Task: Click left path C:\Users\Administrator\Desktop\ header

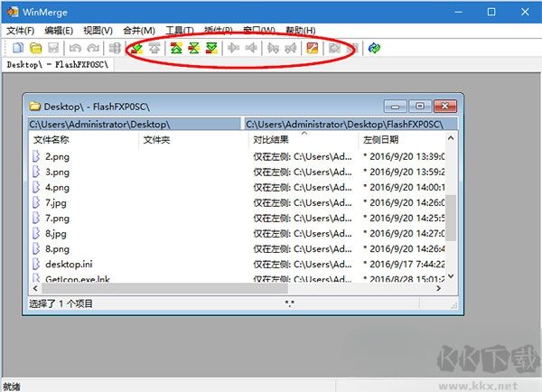Action: 135,124
